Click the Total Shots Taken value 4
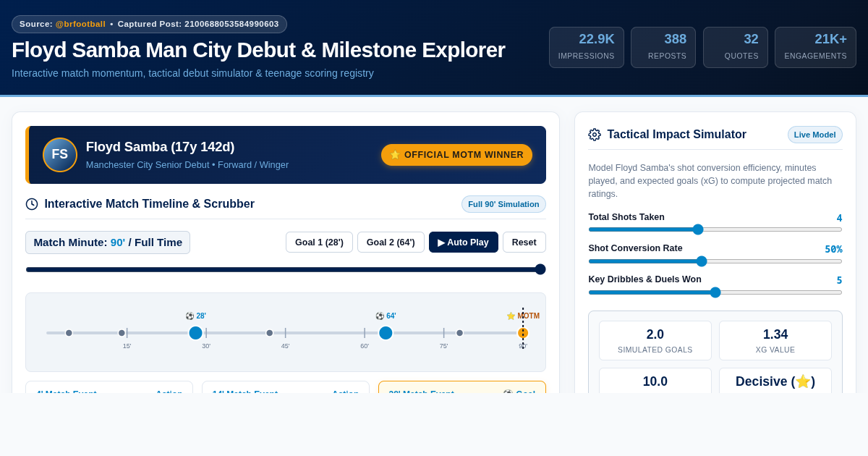Screen dimensions: 868x456 [x=839, y=218]
